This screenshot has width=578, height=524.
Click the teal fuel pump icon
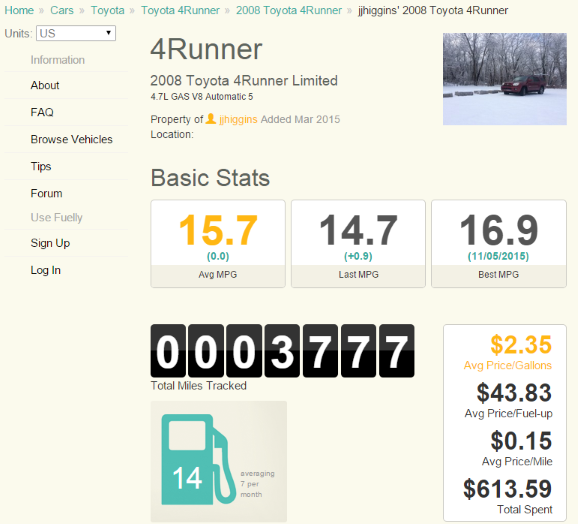[x=199, y=460]
